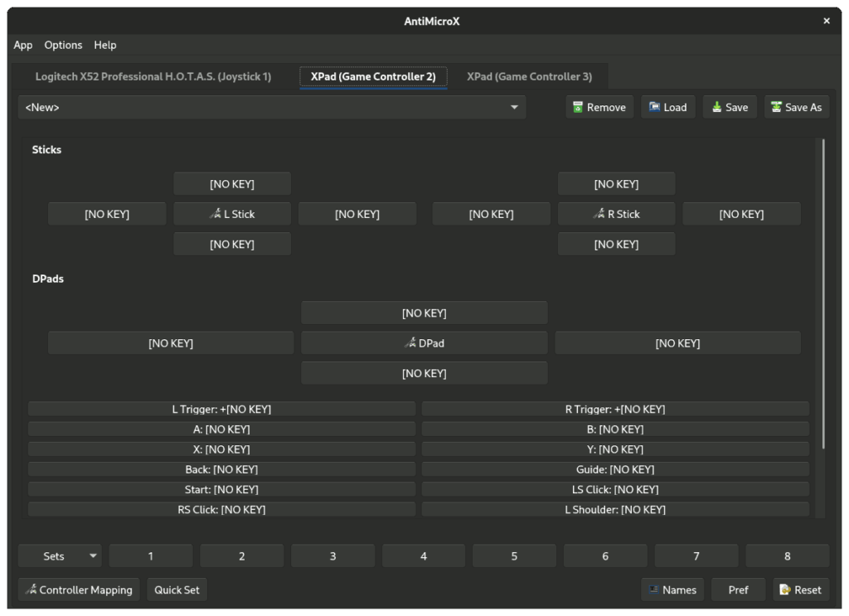The image size is (849, 616).
Task: Select set 5 button
Action: tap(514, 556)
